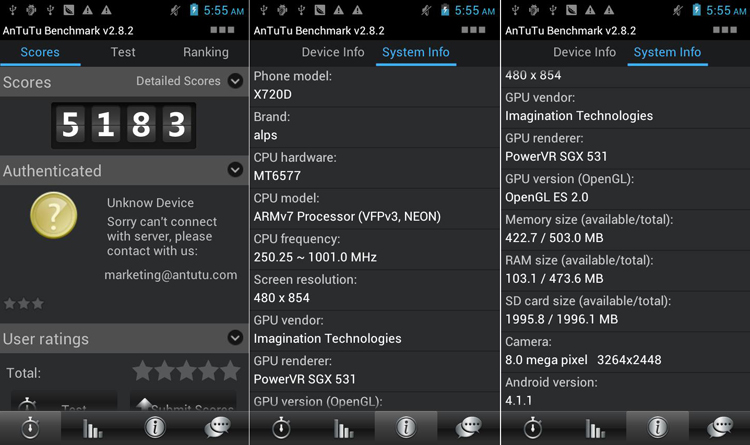The height and width of the screenshot is (445, 750).
Task: Open Device Info tab in right screen
Action: 585,52
